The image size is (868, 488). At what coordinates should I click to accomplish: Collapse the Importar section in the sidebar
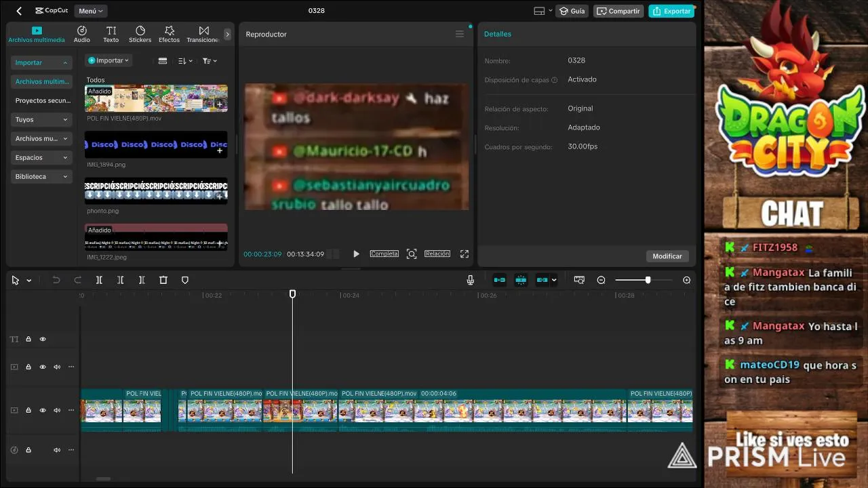pos(41,62)
